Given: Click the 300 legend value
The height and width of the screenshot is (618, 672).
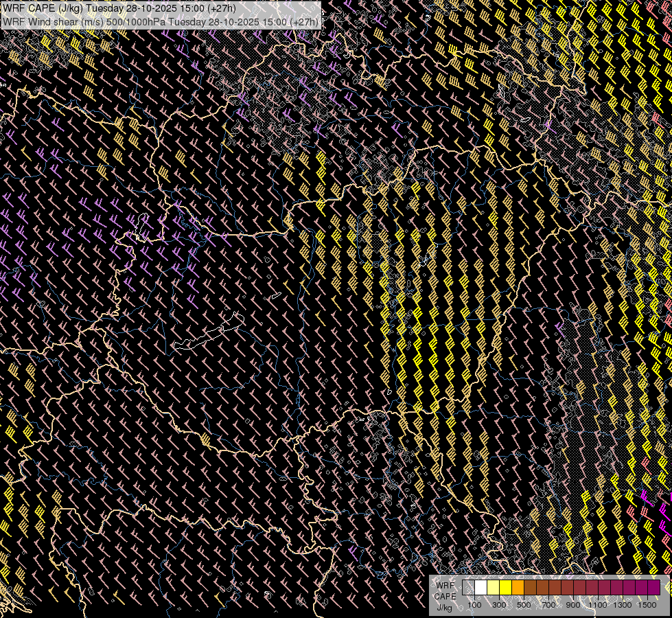Looking at the screenshot, I should 499,605.
